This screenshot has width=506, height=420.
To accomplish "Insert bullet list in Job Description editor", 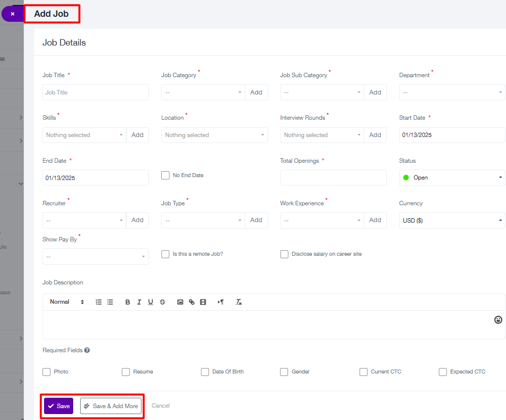I will pyautogui.click(x=110, y=302).
